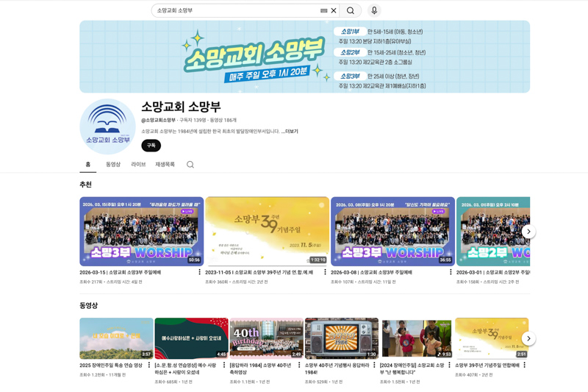Click the 소망교회 소망부 channel avatar
Viewport: 588px width, 392px height.
pos(107,126)
